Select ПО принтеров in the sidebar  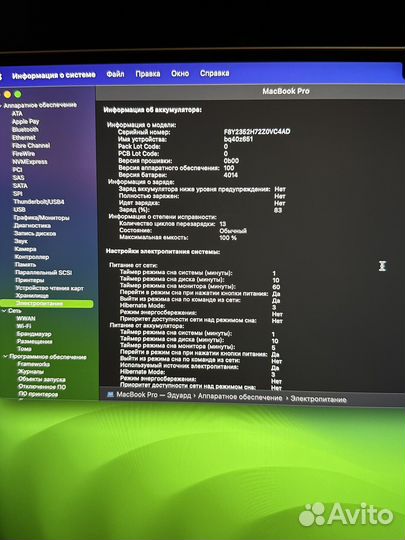pyautogui.click(x=38, y=394)
